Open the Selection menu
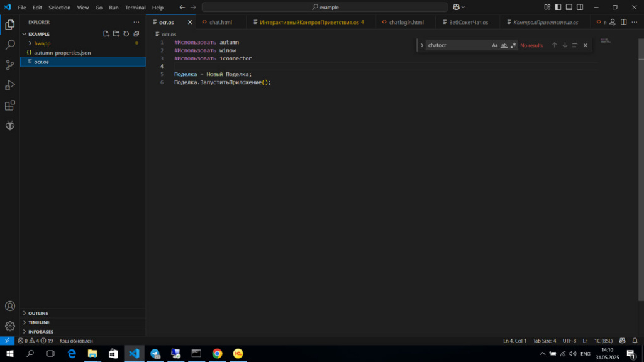The width and height of the screenshot is (644, 362). (60, 8)
